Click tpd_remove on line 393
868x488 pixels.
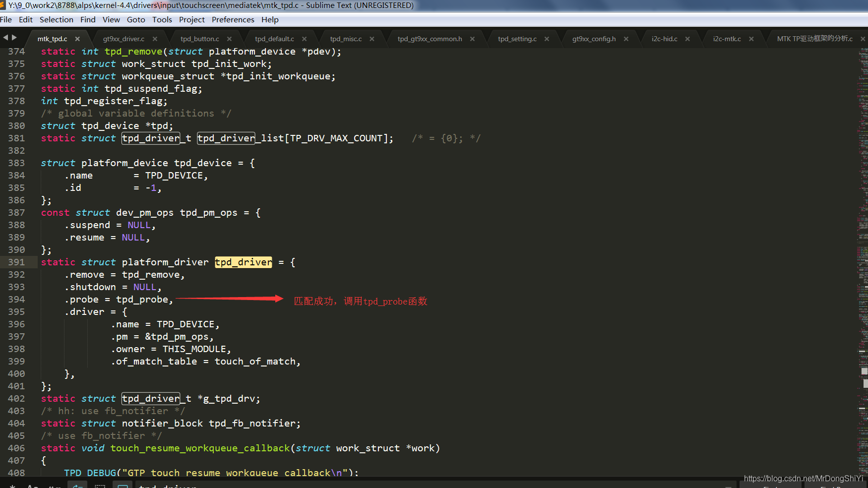pyautogui.click(x=151, y=275)
